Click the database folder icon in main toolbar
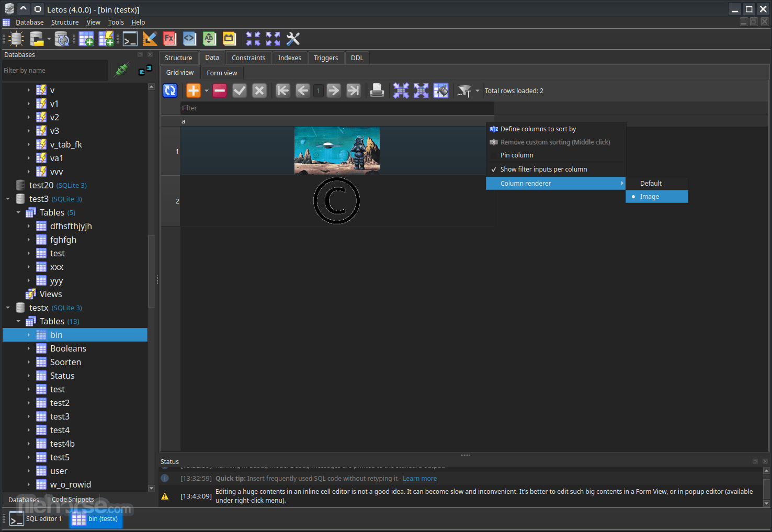Image resolution: width=772 pixels, height=532 pixels. (37, 39)
